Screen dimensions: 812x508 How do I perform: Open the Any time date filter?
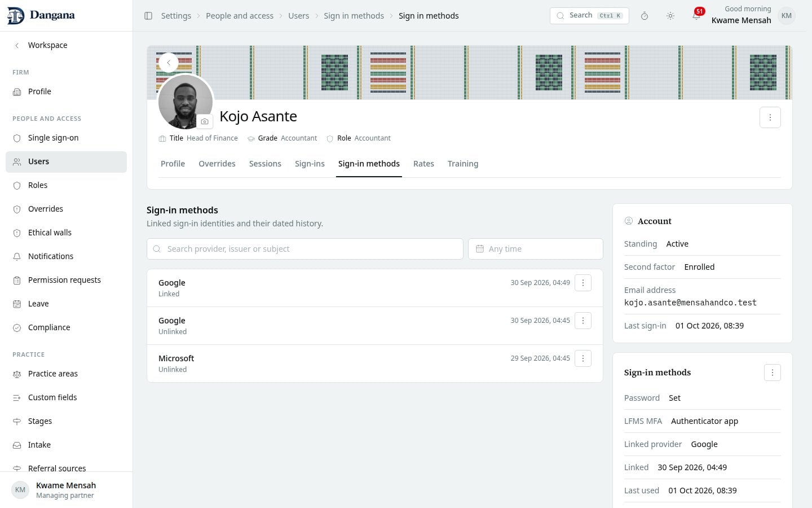[x=535, y=249]
